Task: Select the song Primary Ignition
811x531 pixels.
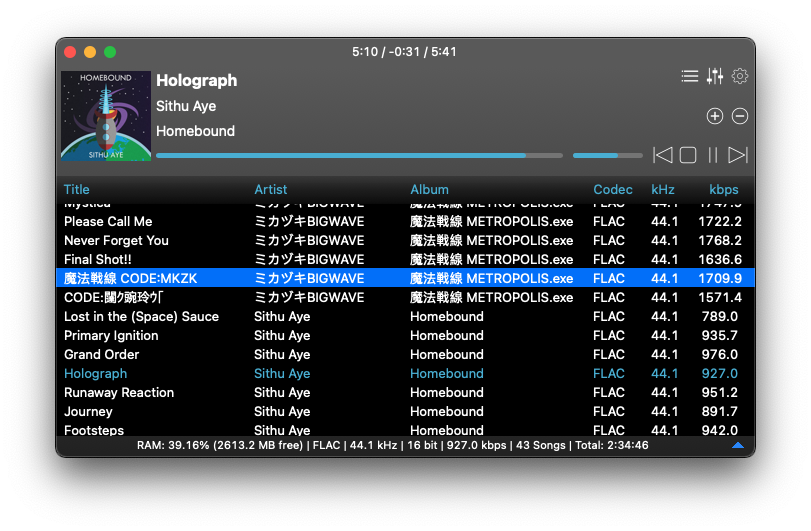Action: (x=406, y=336)
